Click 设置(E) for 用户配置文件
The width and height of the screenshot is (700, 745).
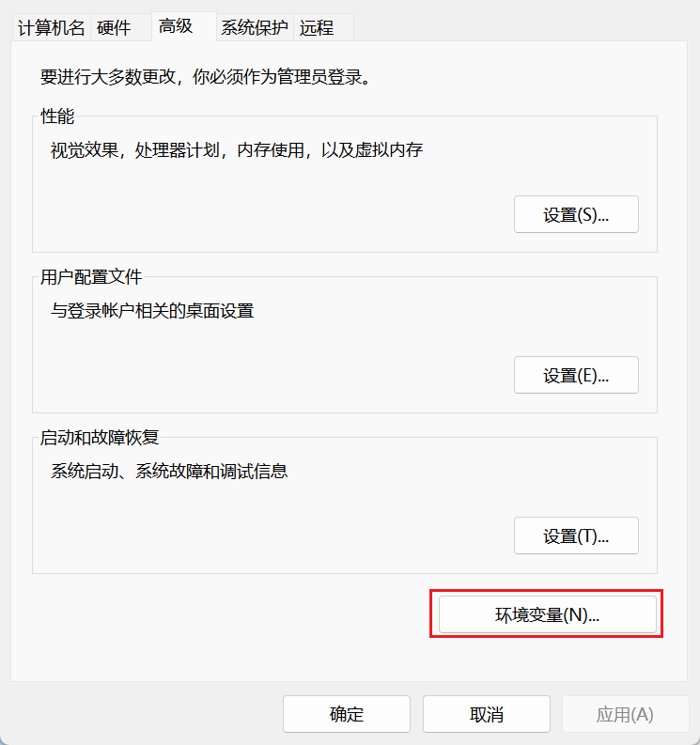(x=576, y=375)
